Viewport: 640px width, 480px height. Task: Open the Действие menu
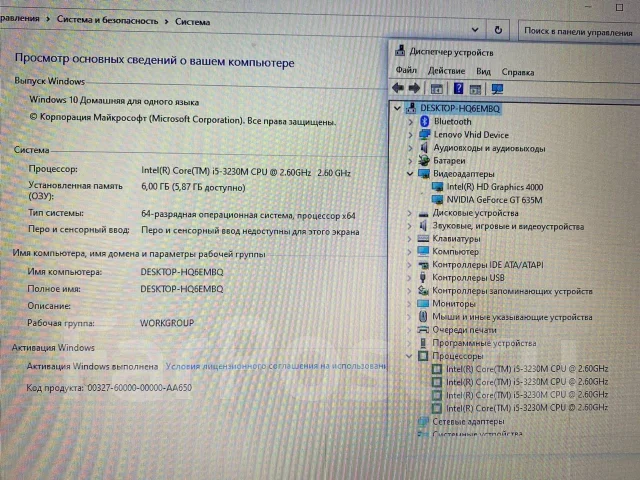click(446, 71)
